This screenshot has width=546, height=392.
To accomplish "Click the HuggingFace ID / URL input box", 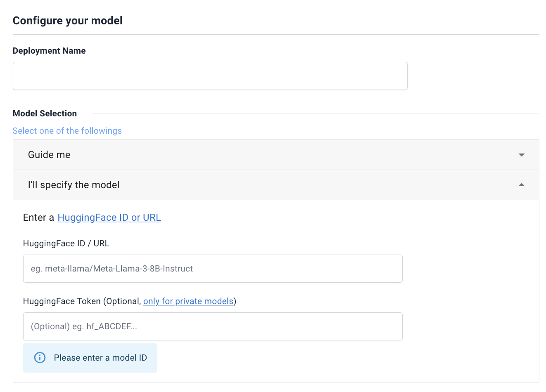I will pos(213,269).
